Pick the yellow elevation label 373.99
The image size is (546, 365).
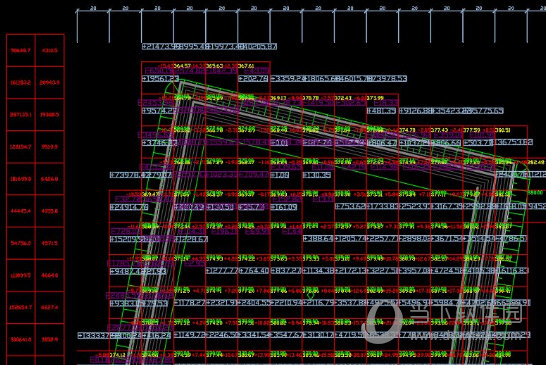click(x=375, y=98)
